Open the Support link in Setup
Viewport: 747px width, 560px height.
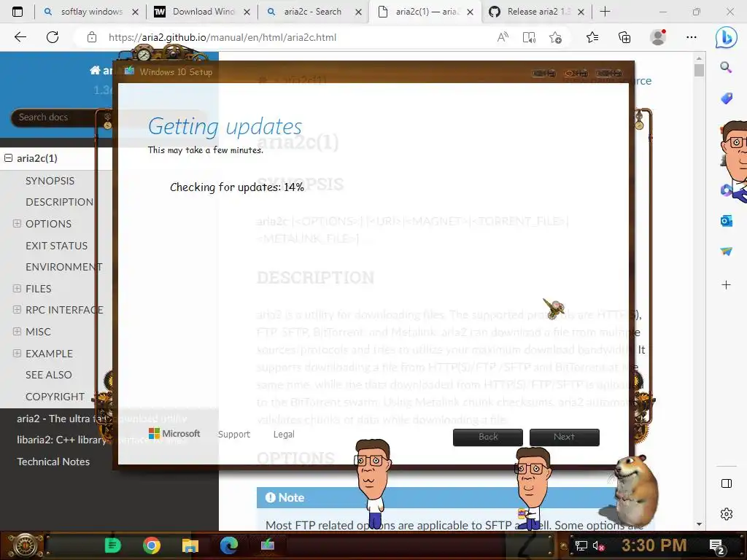234,435
